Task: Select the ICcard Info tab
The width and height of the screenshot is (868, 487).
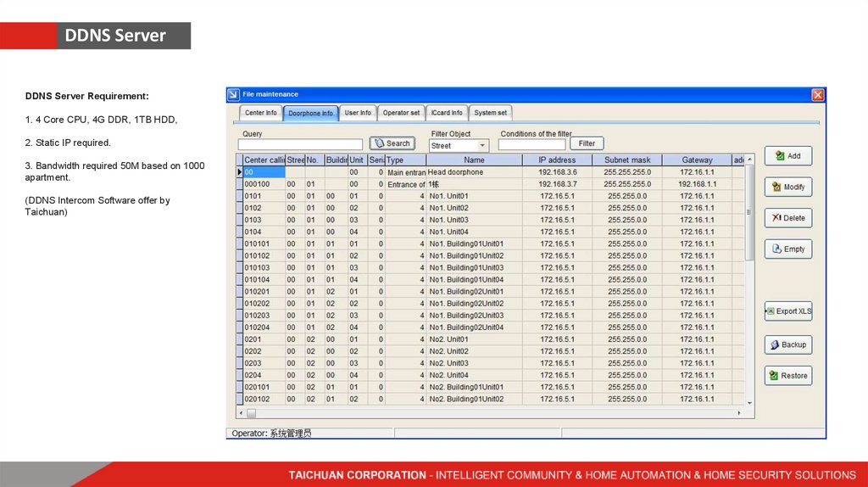Action: pos(447,113)
